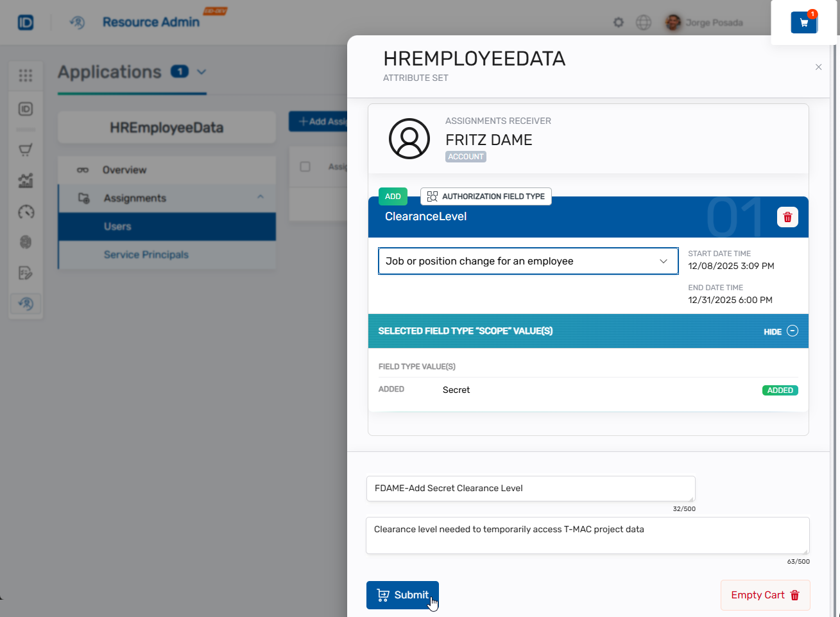The height and width of the screenshot is (617, 840).
Task: Open the gauge dashboard sidebar icon
Action: [26, 212]
